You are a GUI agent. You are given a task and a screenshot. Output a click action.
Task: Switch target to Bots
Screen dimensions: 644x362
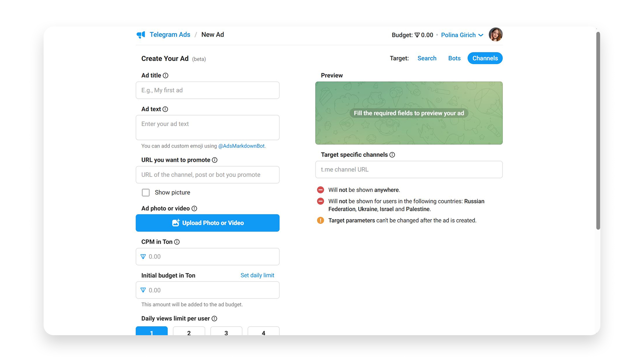(454, 58)
